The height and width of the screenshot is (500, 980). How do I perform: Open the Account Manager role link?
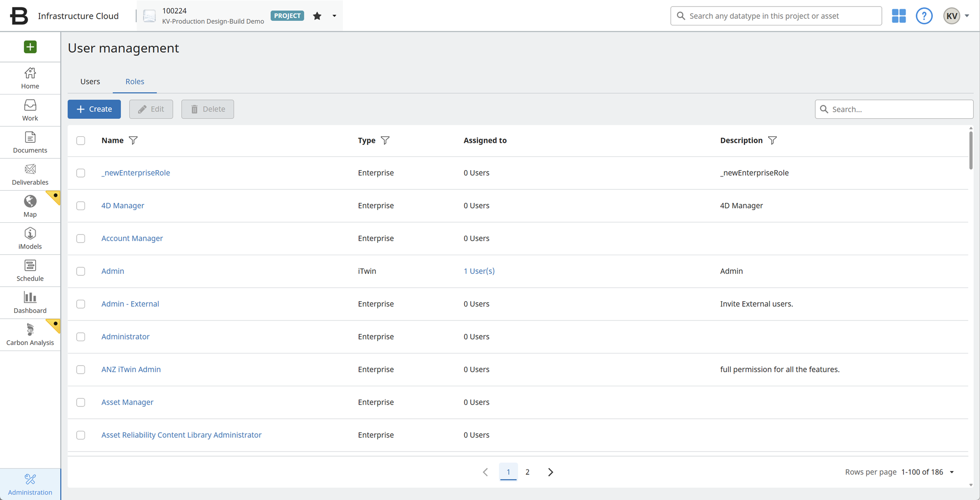click(x=132, y=238)
